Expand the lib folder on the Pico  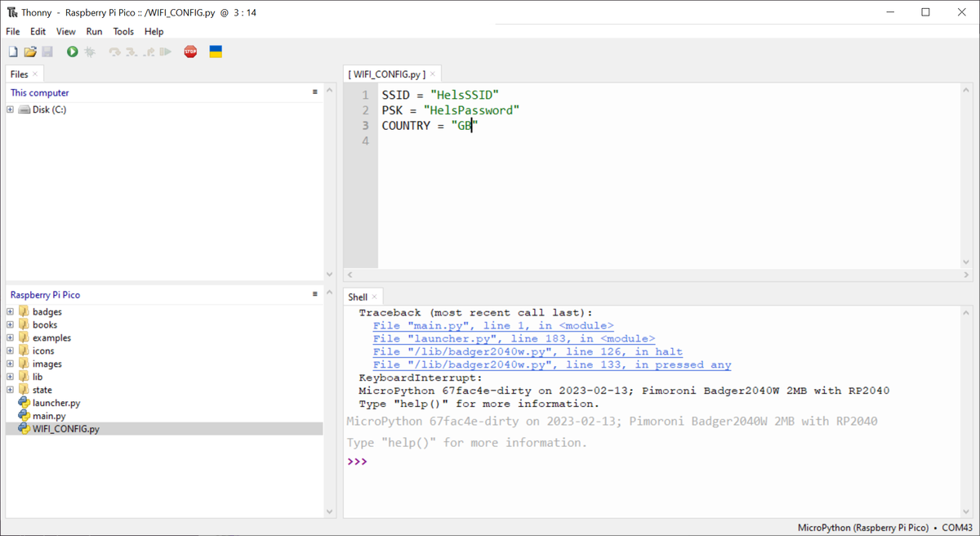point(8,377)
